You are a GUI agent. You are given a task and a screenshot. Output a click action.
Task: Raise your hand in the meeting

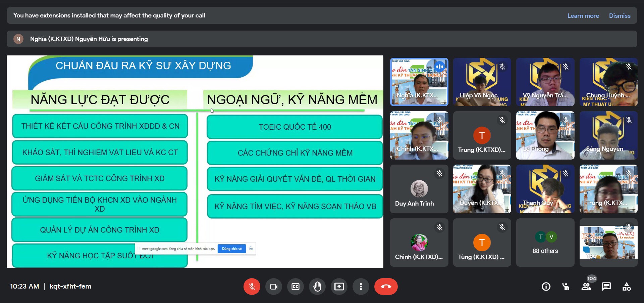pos(317,287)
